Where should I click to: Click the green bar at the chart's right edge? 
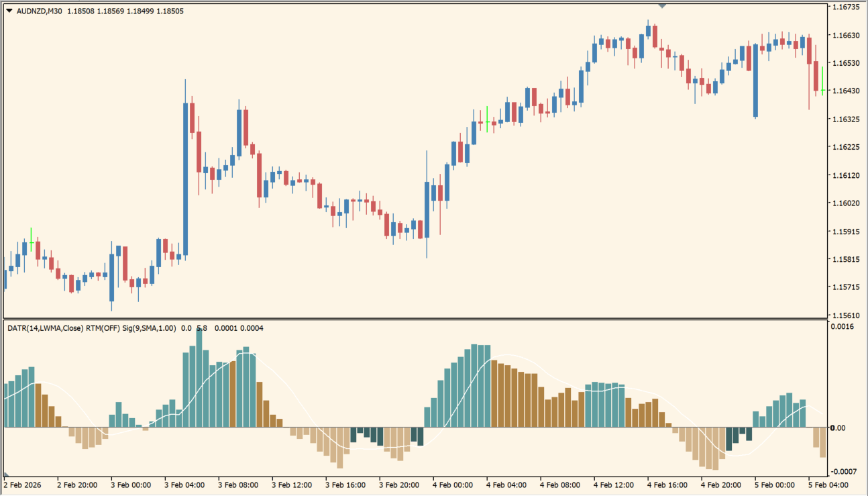[822, 82]
